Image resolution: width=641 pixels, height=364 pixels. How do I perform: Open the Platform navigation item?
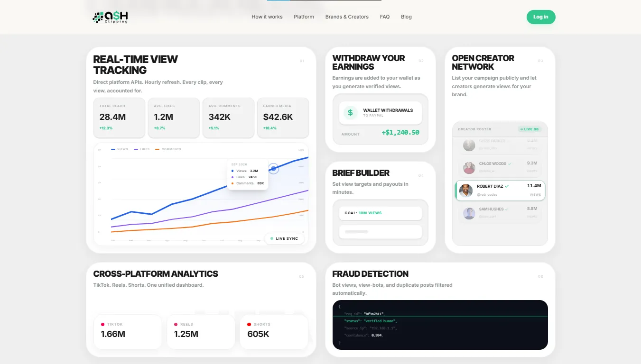point(304,17)
